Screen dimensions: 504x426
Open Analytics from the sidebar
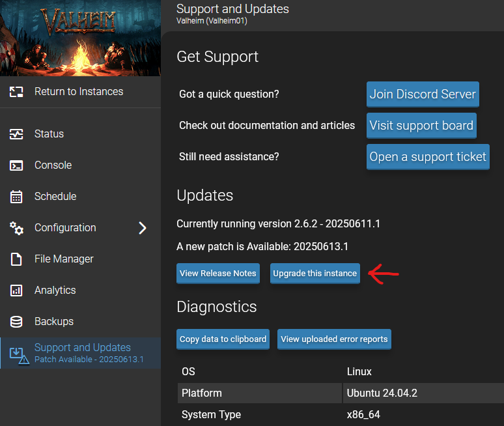(x=80, y=290)
